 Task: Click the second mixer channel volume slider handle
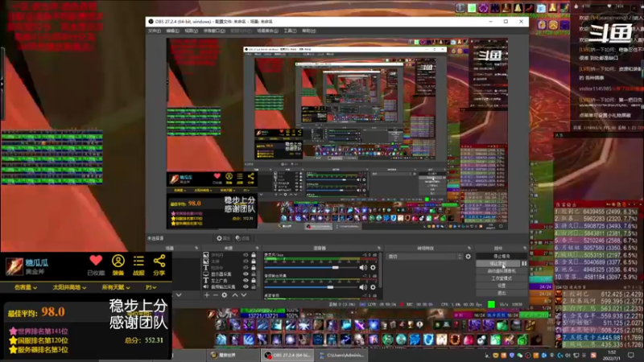pyautogui.click(x=330, y=287)
